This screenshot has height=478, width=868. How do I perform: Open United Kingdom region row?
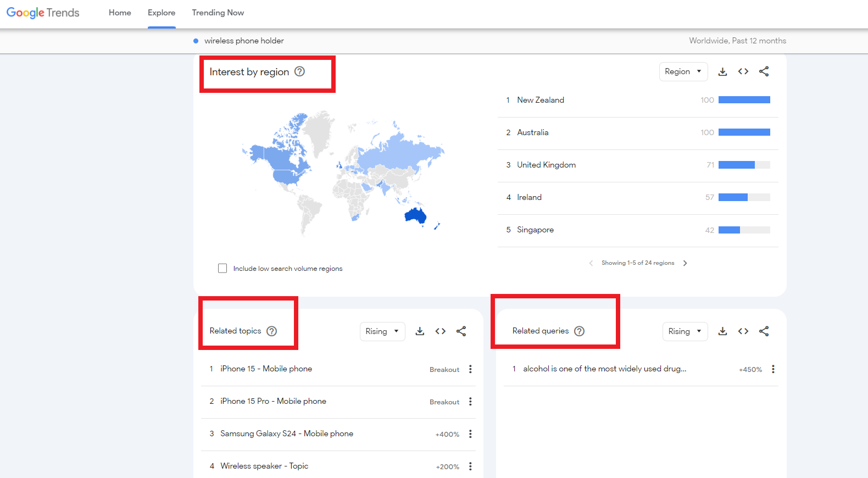pyautogui.click(x=638, y=165)
